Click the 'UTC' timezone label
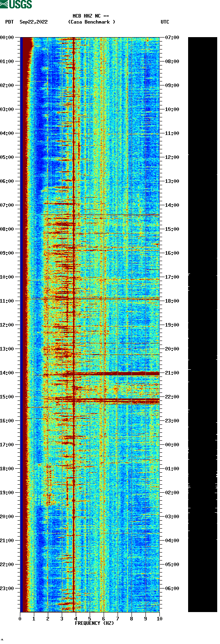This screenshot has height=644, width=220. pyautogui.click(x=165, y=22)
